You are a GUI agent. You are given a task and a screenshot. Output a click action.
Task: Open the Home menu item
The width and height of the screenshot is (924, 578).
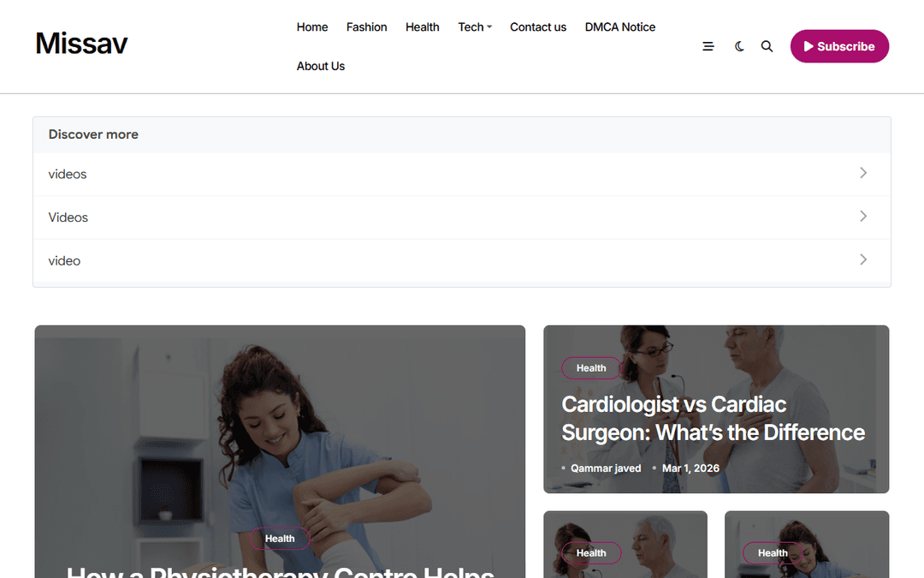[311, 27]
